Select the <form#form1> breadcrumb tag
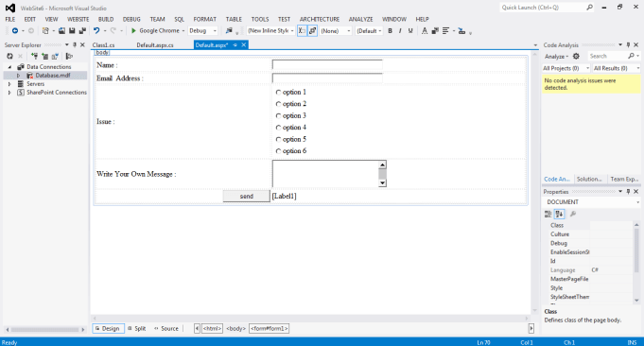Viewport: 644px width, 346px height. point(269,328)
